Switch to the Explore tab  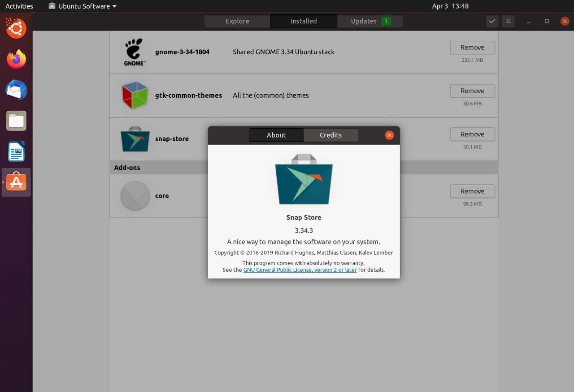(237, 21)
